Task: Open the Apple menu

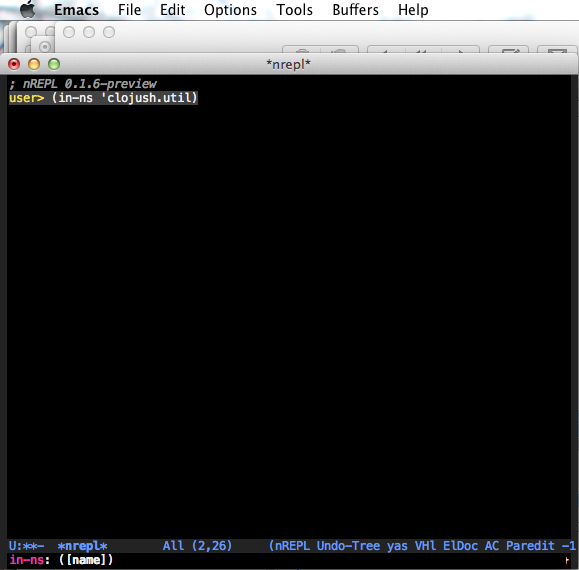Action: click(x=28, y=9)
